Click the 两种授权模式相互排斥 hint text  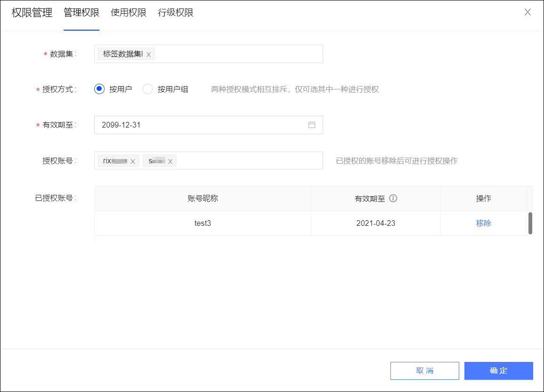[295, 89]
